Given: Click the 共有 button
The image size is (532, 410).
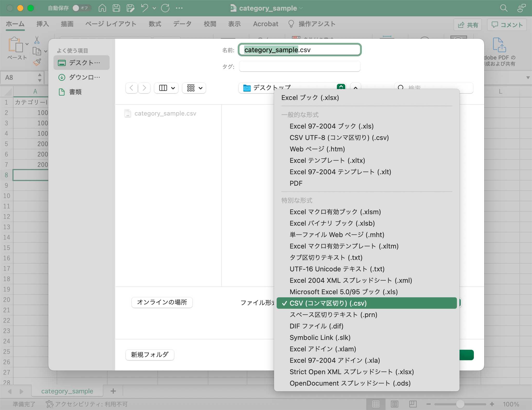Looking at the screenshot, I should click(468, 25).
